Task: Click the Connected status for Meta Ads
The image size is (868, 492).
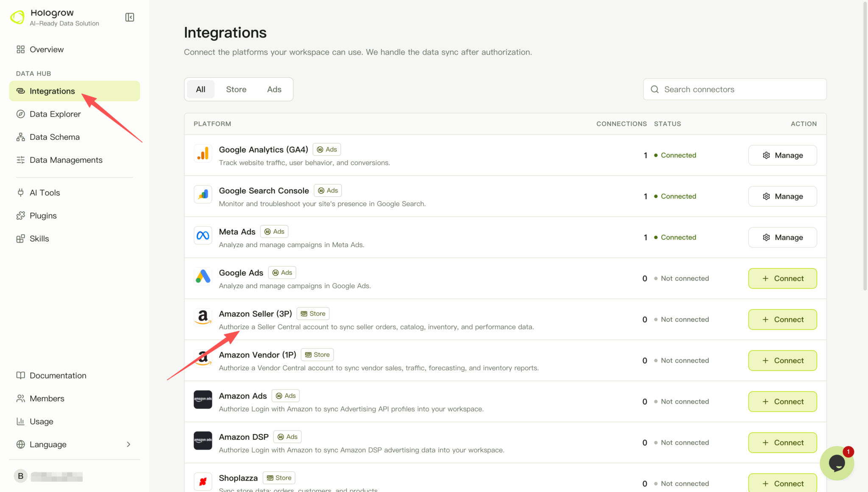Action: (675, 238)
